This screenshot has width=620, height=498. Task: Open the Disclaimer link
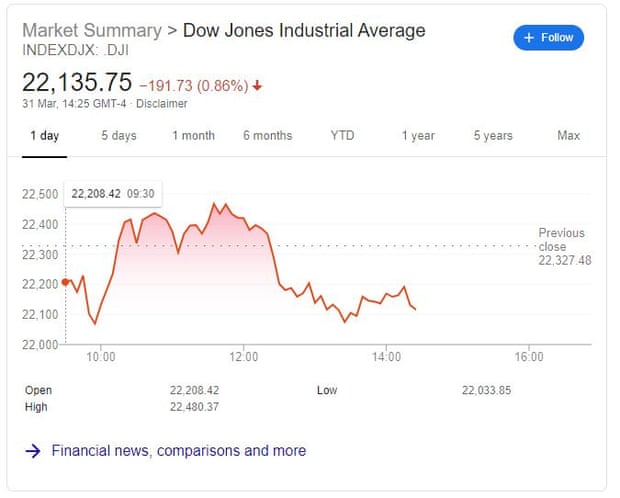[x=162, y=104]
